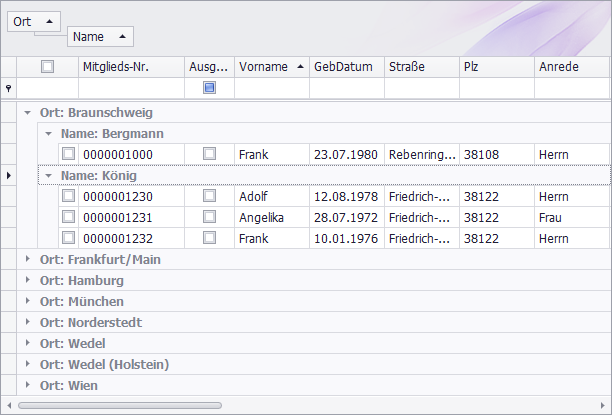Check Ausg checkbox for Angelika's row

[x=209, y=217]
